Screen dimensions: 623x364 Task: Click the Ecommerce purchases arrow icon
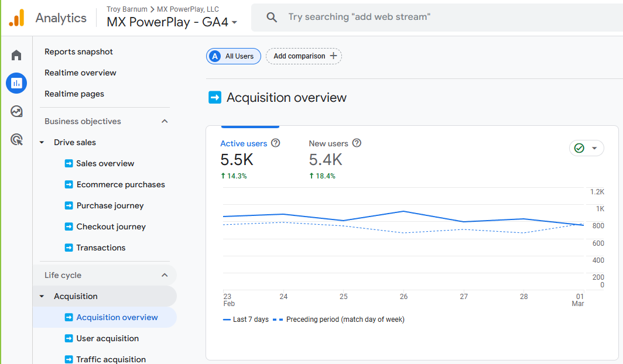pyautogui.click(x=69, y=184)
